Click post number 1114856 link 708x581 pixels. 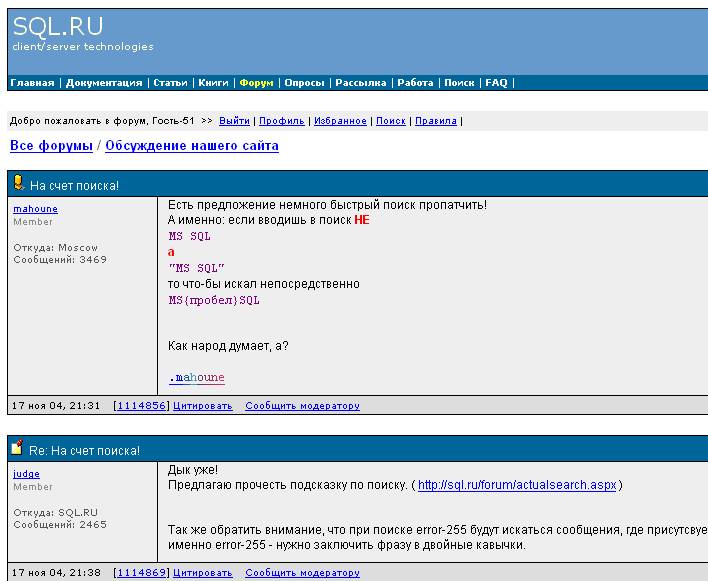[141, 406]
